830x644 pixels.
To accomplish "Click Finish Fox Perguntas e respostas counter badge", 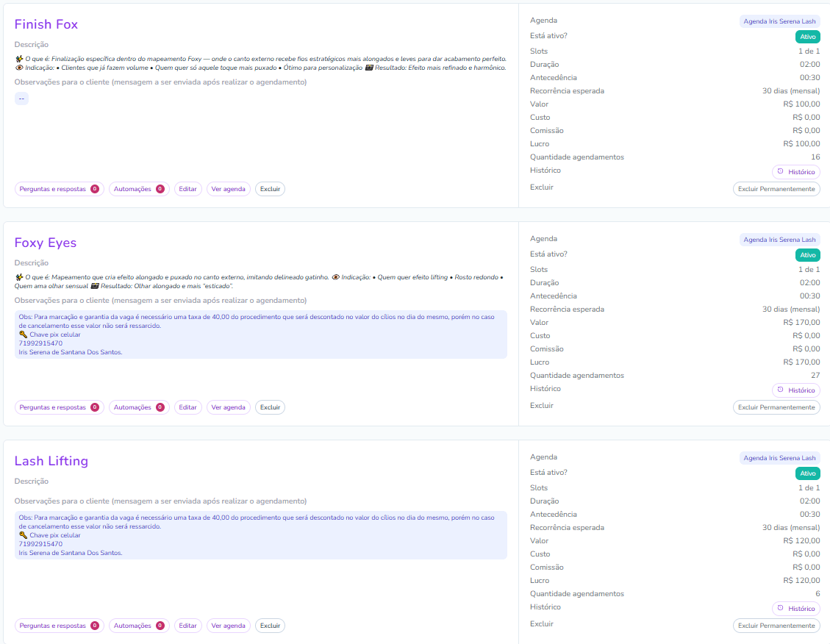I will pyautogui.click(x=95, y=189).
